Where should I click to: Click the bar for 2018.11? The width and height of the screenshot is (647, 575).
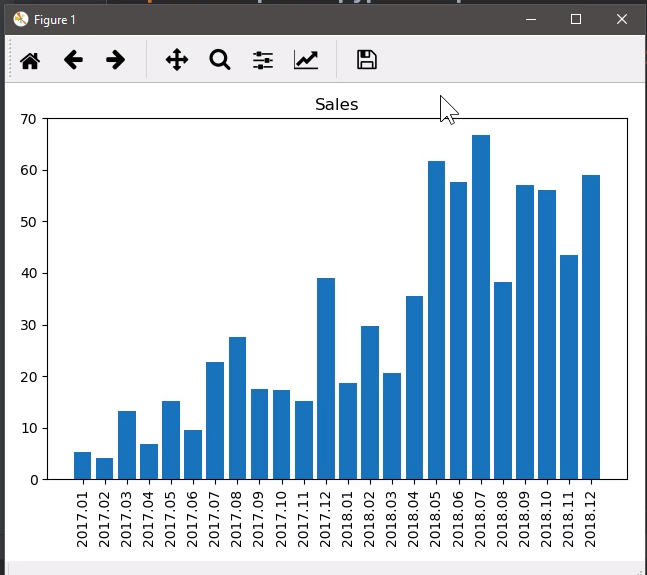pyautogui.click(x=569, y=367)
